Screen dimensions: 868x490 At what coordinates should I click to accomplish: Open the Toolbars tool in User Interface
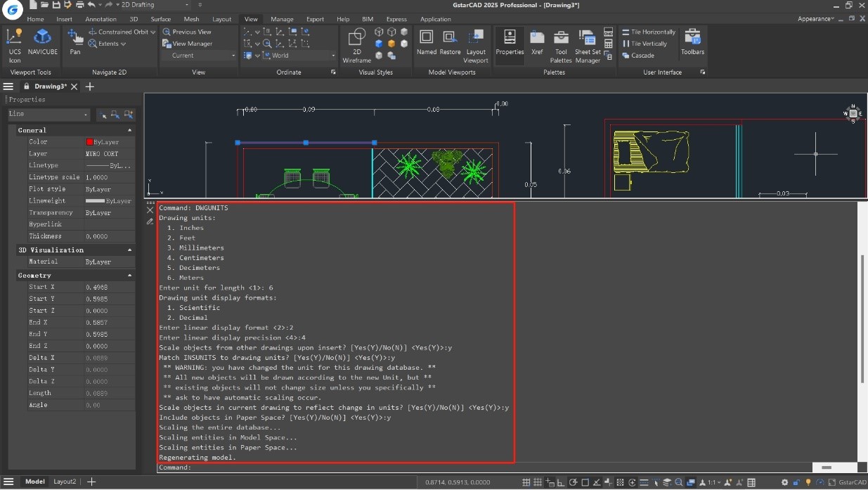pyautogui.click(x=692, y=44)
